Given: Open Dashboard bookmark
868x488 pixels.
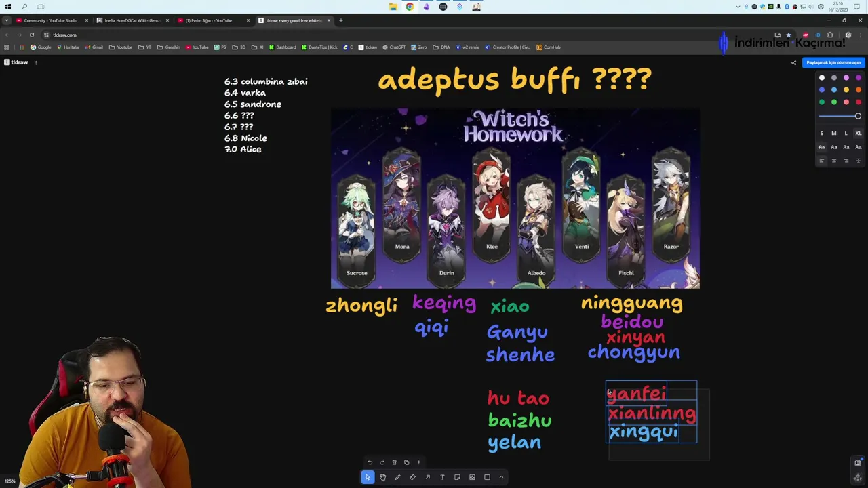Looking at the screenshot, I should [x=282, y=47].
